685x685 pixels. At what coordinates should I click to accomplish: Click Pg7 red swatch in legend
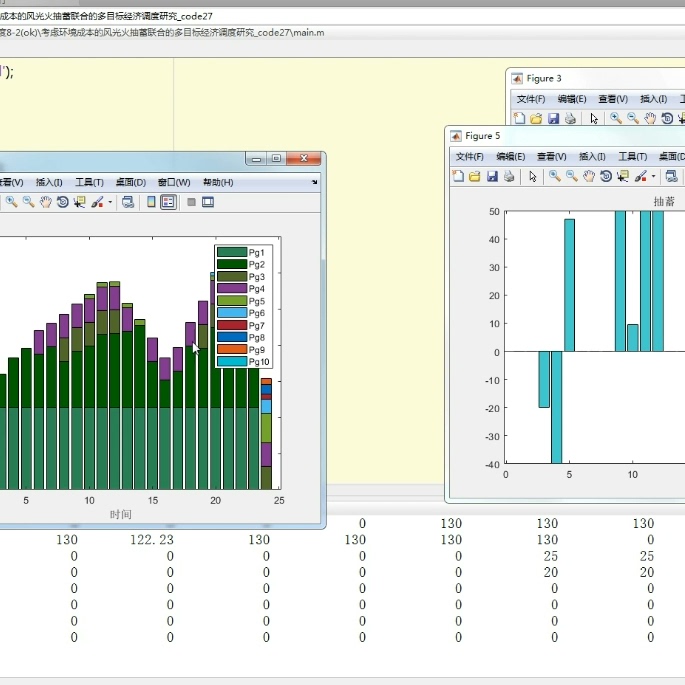point(232,325)
